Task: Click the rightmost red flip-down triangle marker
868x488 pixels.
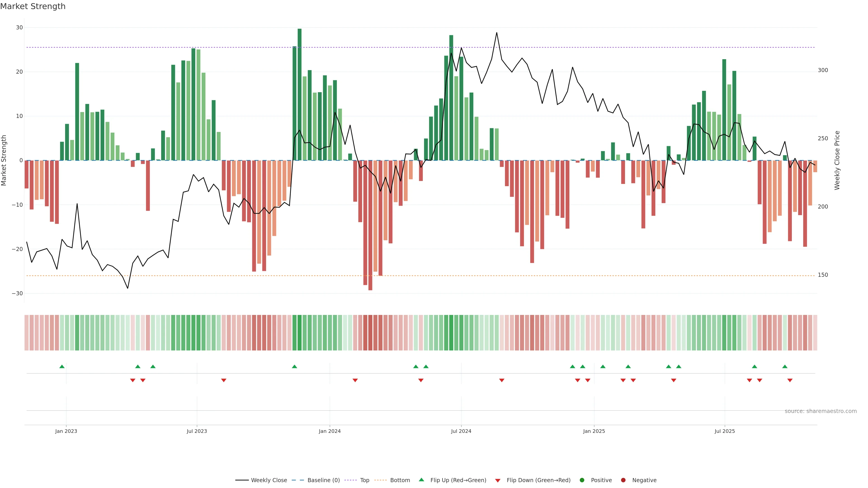Action: pos(790,380)
